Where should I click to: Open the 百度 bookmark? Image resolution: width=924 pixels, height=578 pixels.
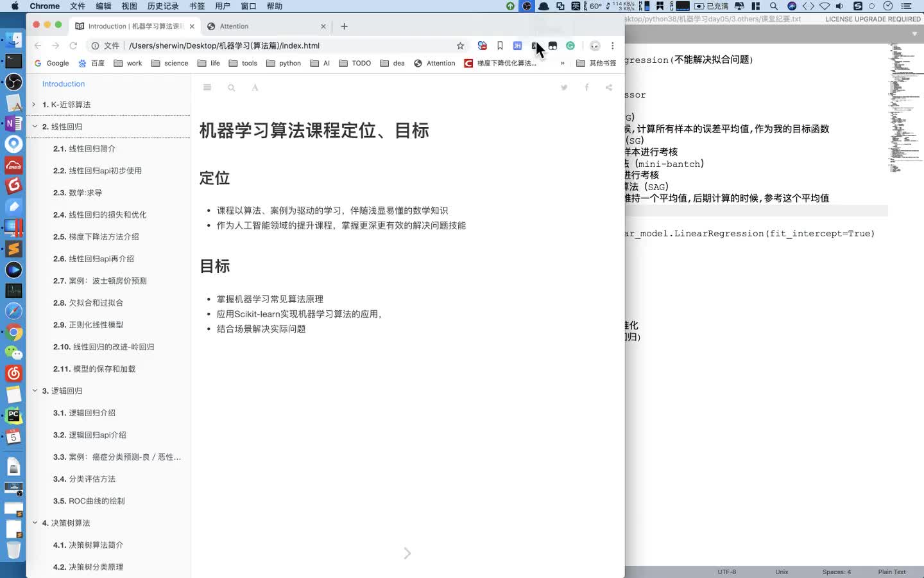click(91, 63)
